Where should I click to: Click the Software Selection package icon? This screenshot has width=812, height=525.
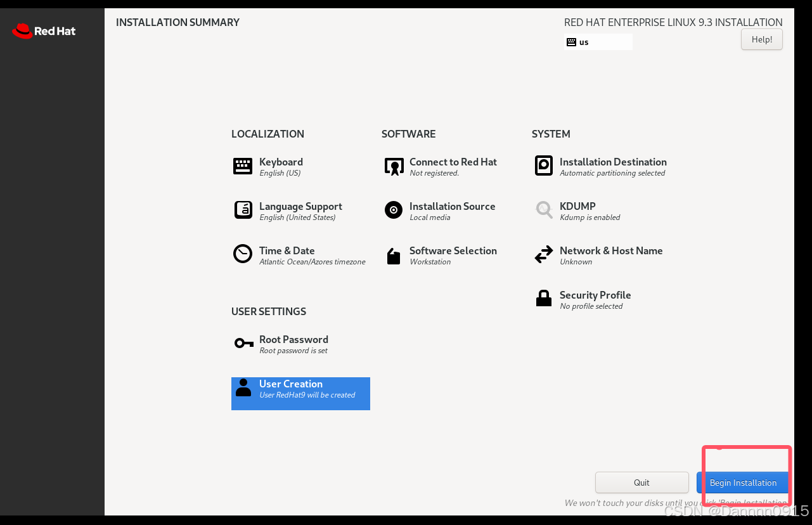tap(394, 256)
